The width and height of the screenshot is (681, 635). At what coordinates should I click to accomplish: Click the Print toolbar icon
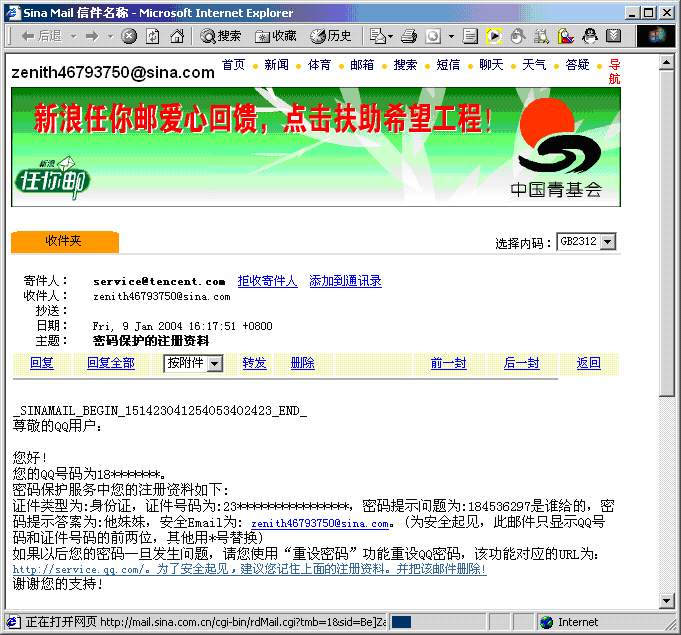click(x=409, y=36)
